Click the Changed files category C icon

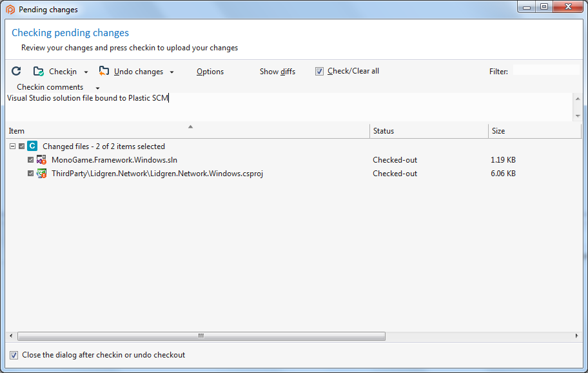32,146
